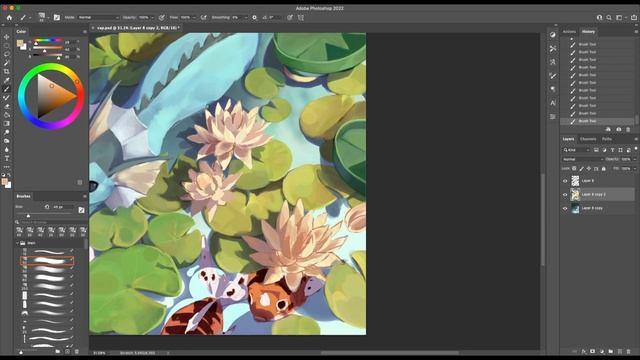This screenshot has height=360, width=640.
Task: Add layer style fx icon
Action: (x=584, y=351)
